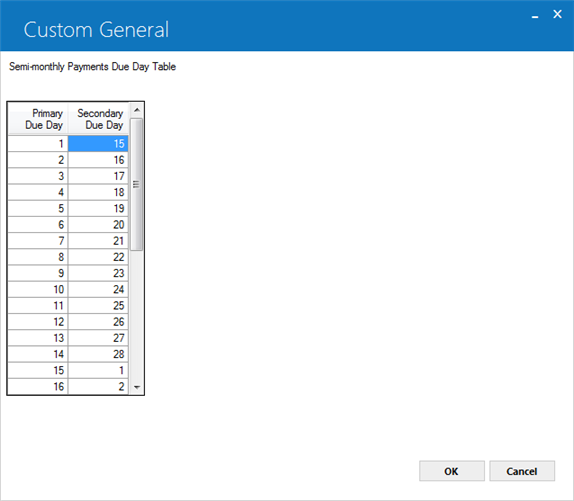
Task: Select Secondary Due Day cell with value 28
Action: point(98,354)
